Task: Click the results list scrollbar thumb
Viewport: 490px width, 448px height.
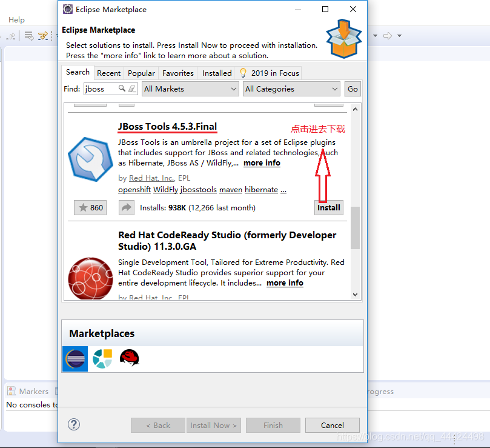Action: tap(355, 227)
